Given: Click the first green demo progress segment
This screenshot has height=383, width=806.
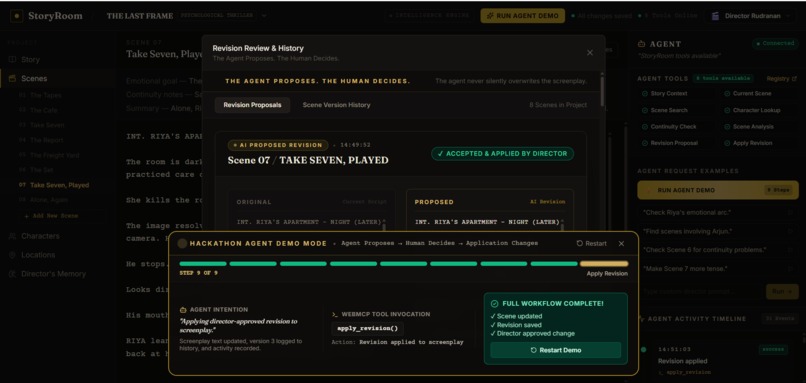Looking at the screenshot, I should click(203, 264).
